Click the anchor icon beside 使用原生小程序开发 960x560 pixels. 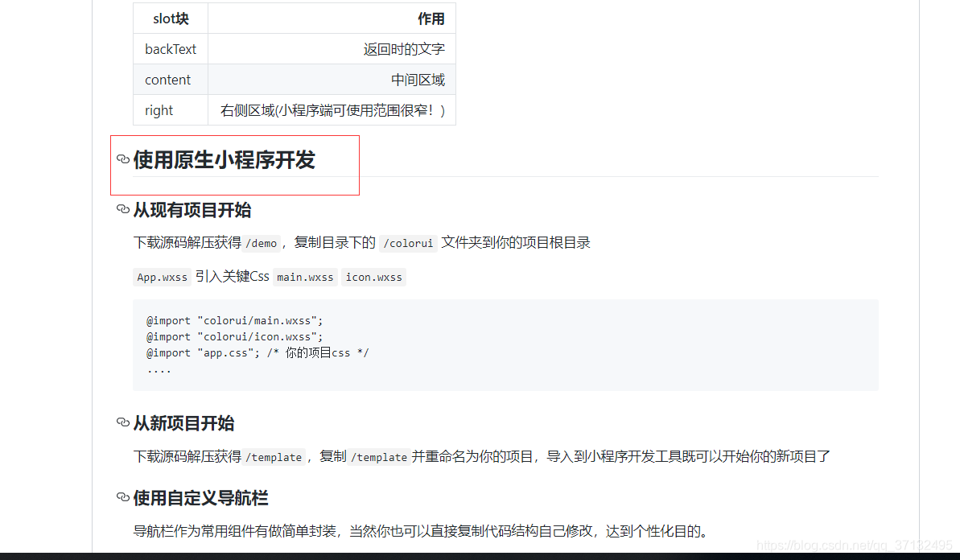pyautogui.click(x=124, y=159)
